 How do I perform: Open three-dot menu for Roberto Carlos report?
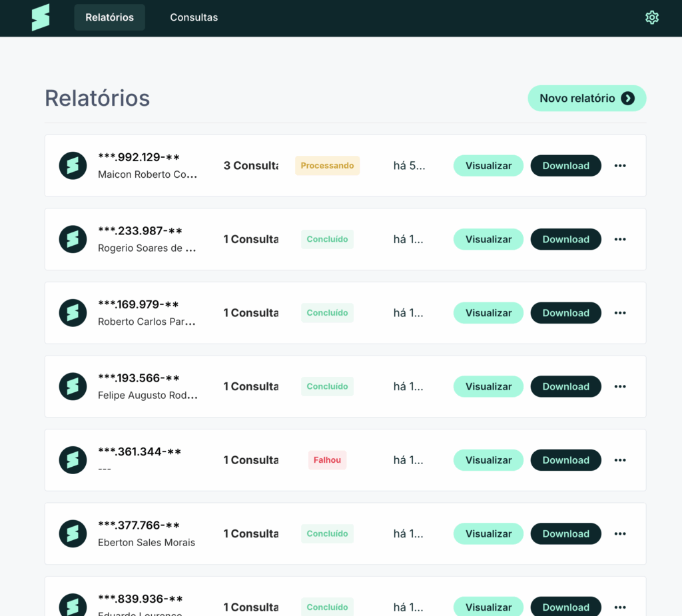(x=620, y=313)
